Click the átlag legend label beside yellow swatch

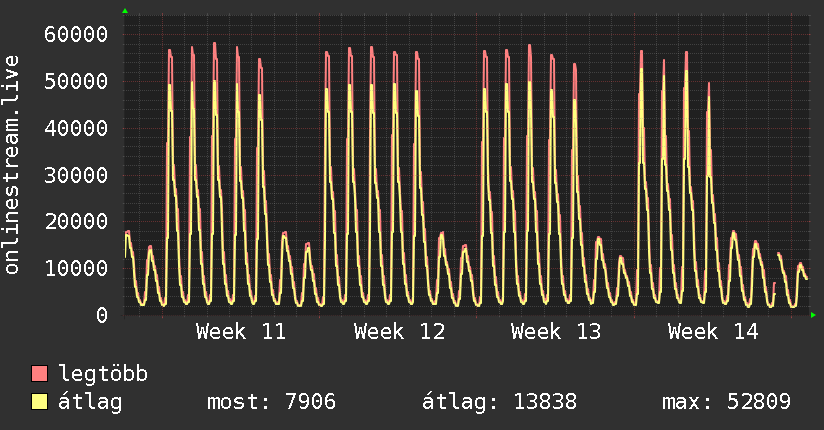point(90,402)
